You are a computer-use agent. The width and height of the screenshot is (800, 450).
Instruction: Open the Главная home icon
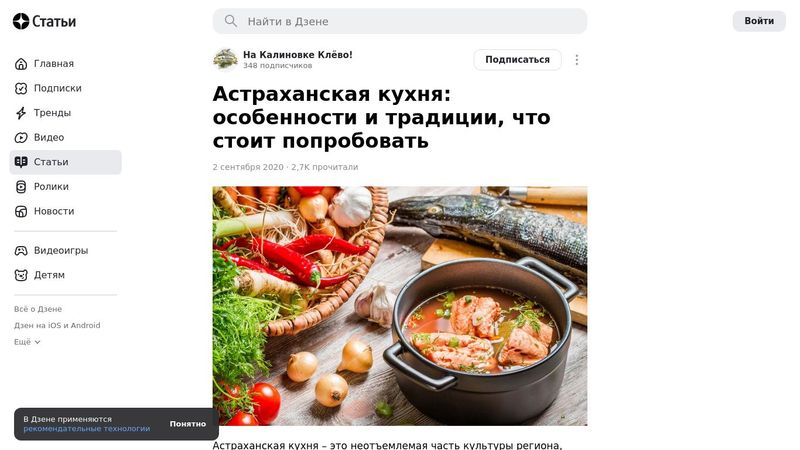[21, 64]
